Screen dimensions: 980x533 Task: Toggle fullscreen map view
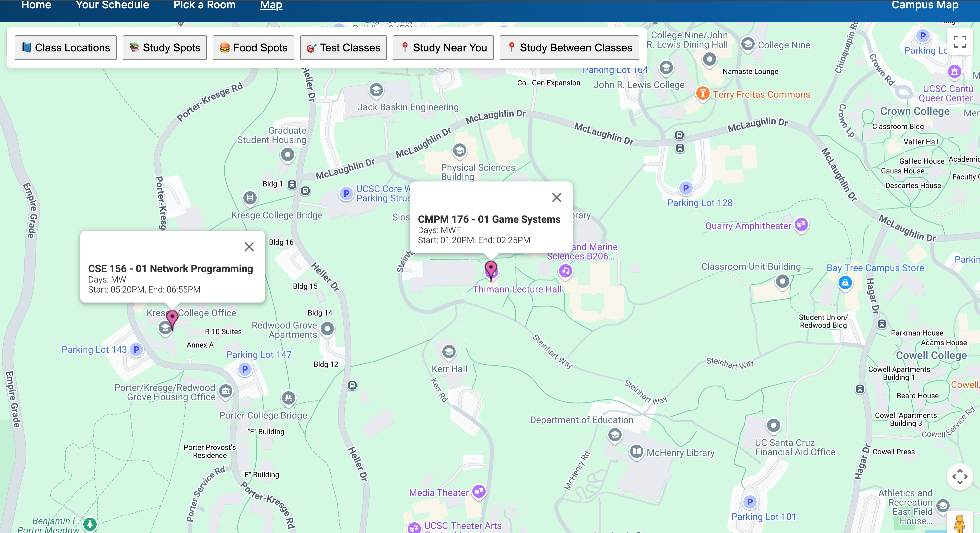coord(959,42)
